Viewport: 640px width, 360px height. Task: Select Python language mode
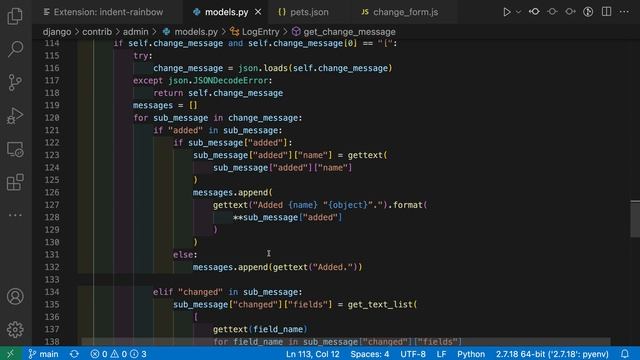click(471, 354)
